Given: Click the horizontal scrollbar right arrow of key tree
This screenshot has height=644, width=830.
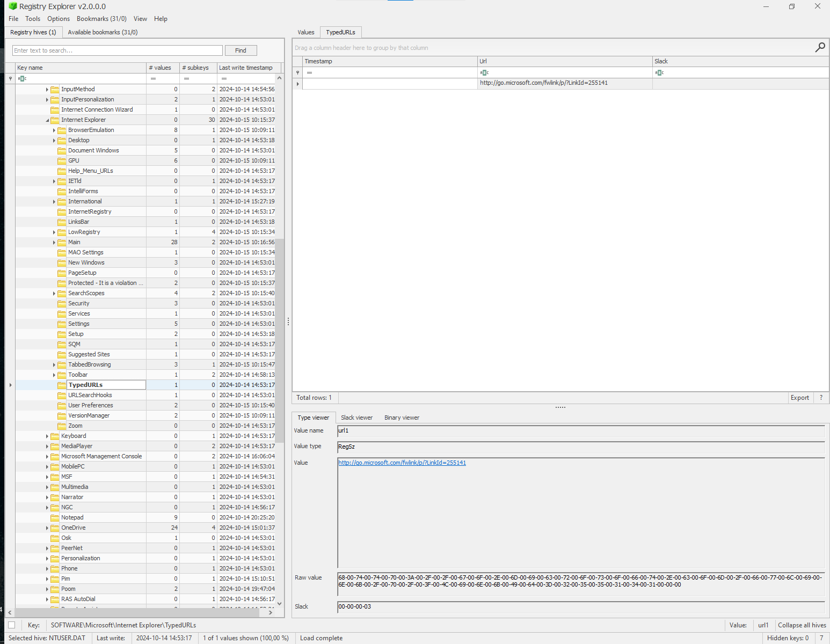Looking at the screenshot, I should click(271, 612).
